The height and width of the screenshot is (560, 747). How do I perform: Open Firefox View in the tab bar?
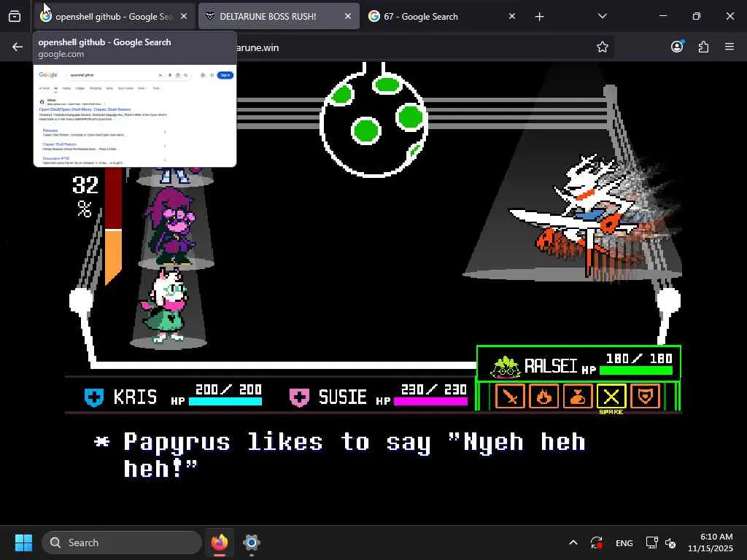[15, 17]
